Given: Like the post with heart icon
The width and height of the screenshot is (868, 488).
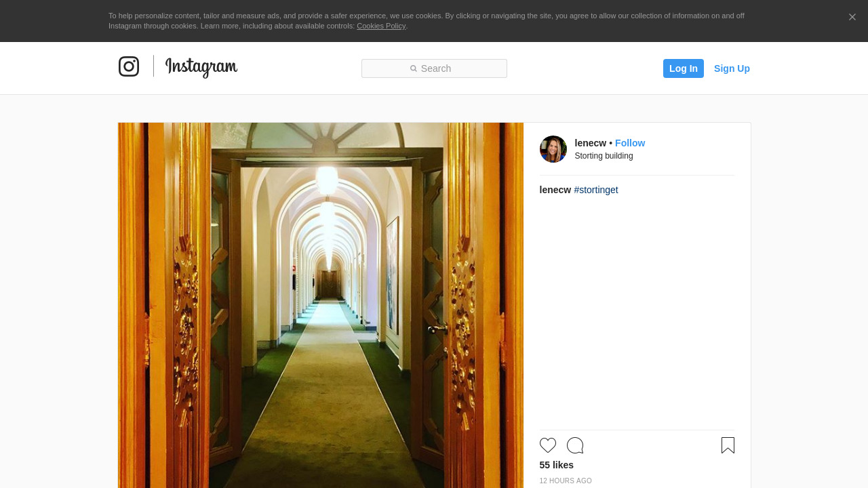Looking at the screenshot, I should (x=548, y=445).
